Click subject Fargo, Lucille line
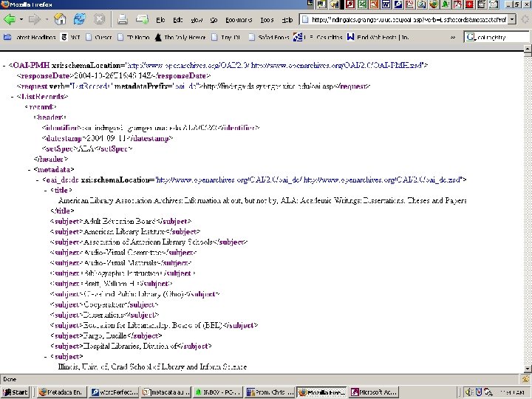532x399 pixels. click(106, 336)
